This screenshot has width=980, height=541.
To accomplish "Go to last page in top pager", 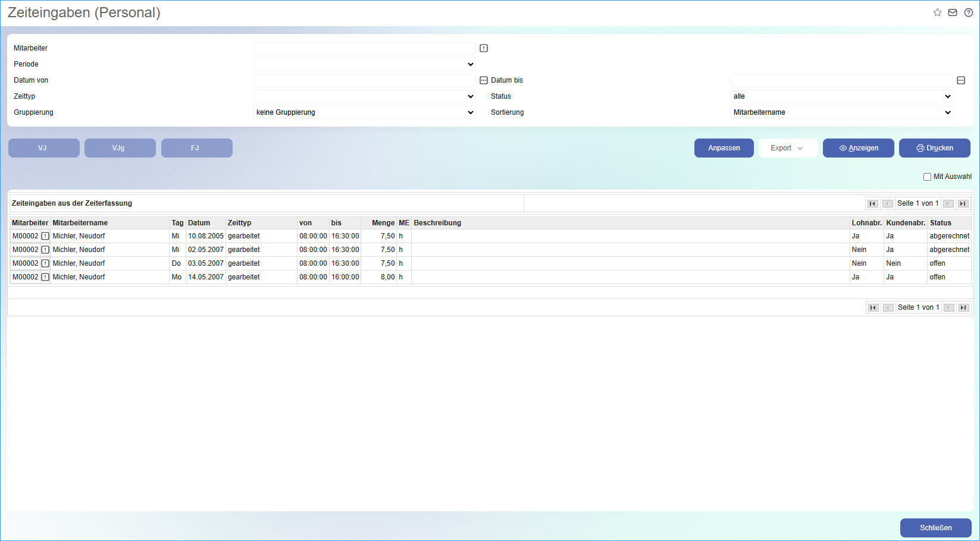I will coord(963,203).
